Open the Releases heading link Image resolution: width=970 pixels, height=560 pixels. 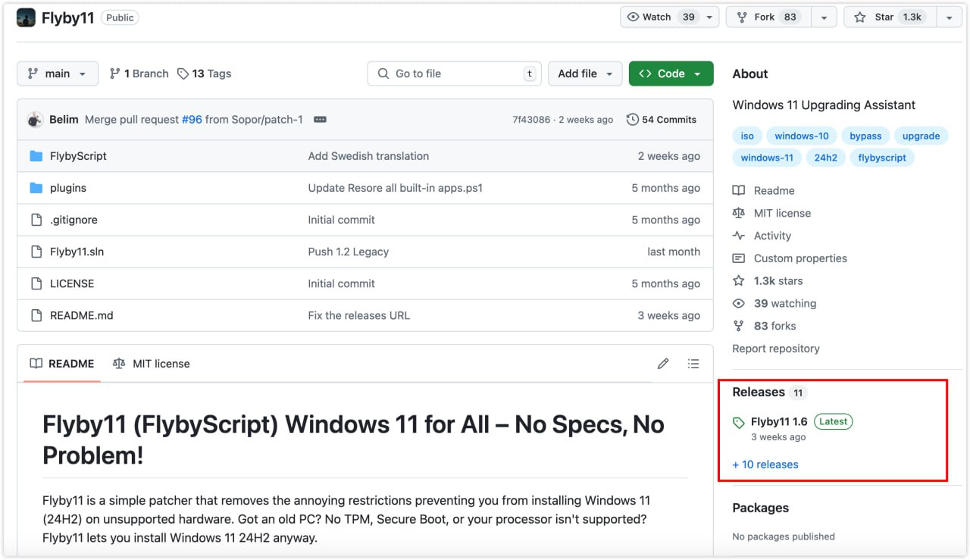pos(759,392)
